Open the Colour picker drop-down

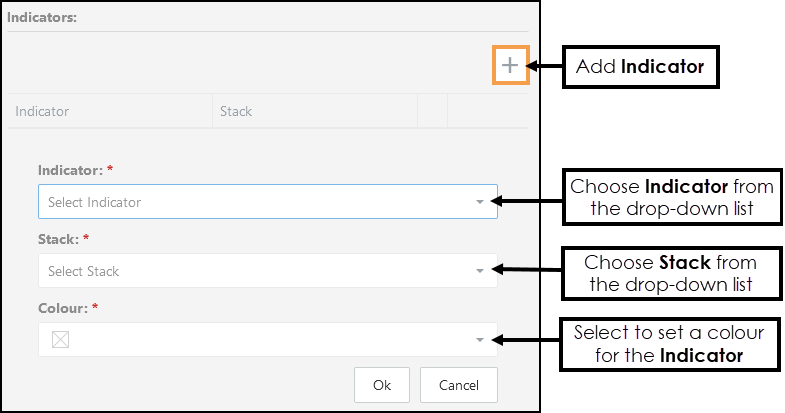point(260,340)
